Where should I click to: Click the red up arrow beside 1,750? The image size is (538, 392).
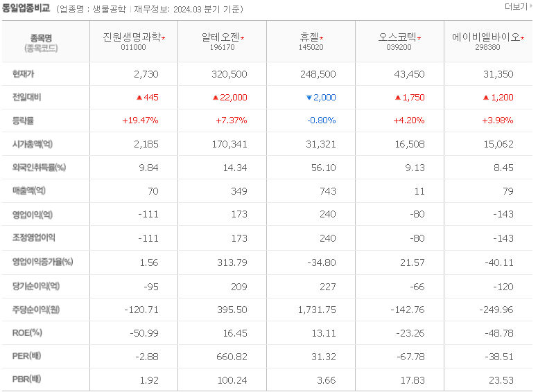click(398, 98)
